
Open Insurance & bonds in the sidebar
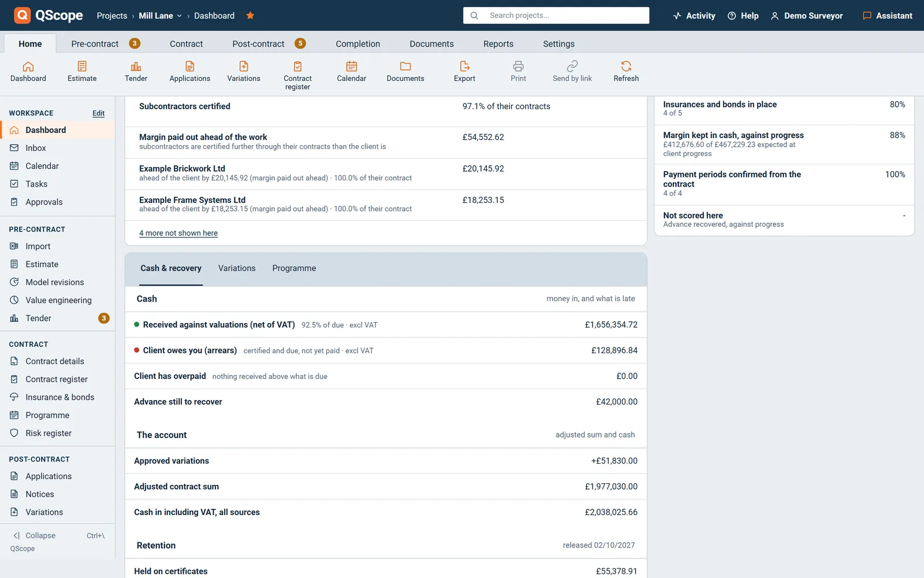pos(58,397)
